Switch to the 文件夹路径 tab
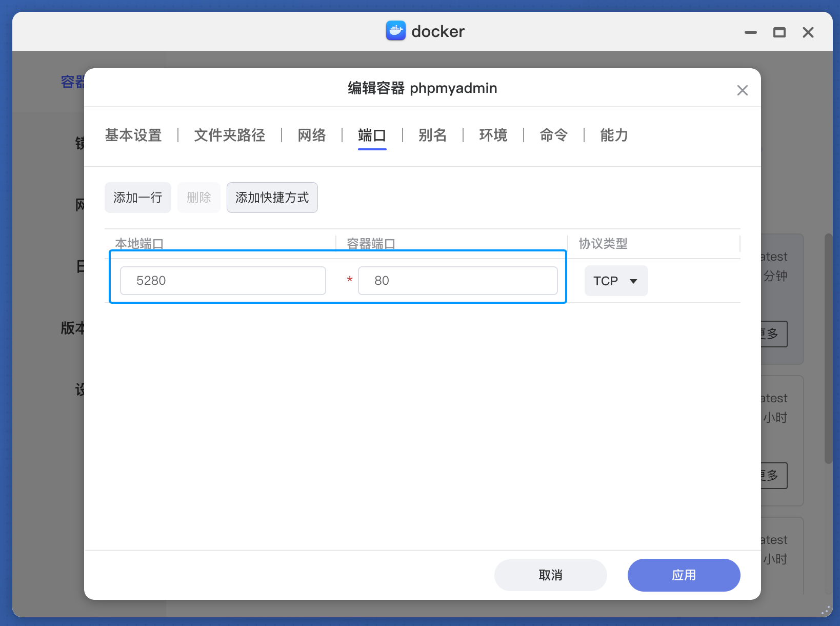The height and width of the screenshot is (626, 840). coord(230,135)
